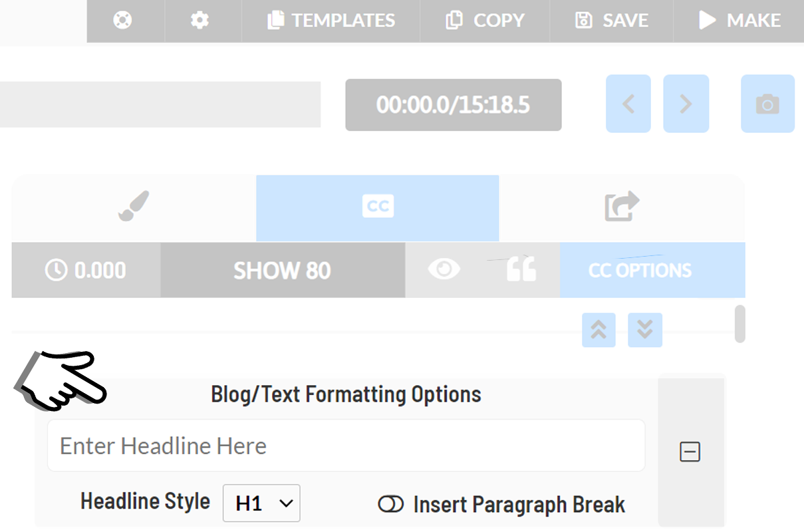
Task: Click the double chevron down control
Action: 644,330
